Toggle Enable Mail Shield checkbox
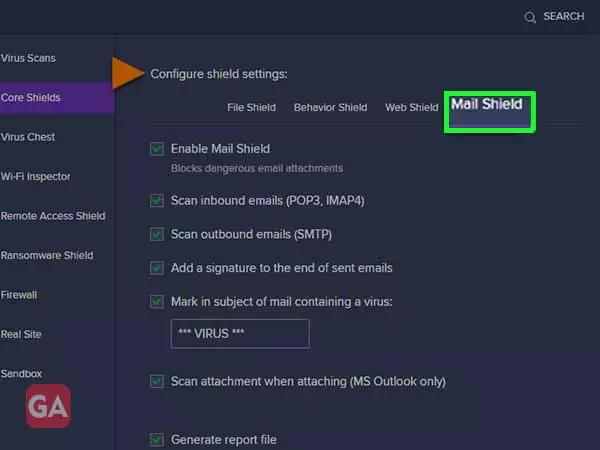This screenshot has height=450, width=600. click(x=157, y=149)
